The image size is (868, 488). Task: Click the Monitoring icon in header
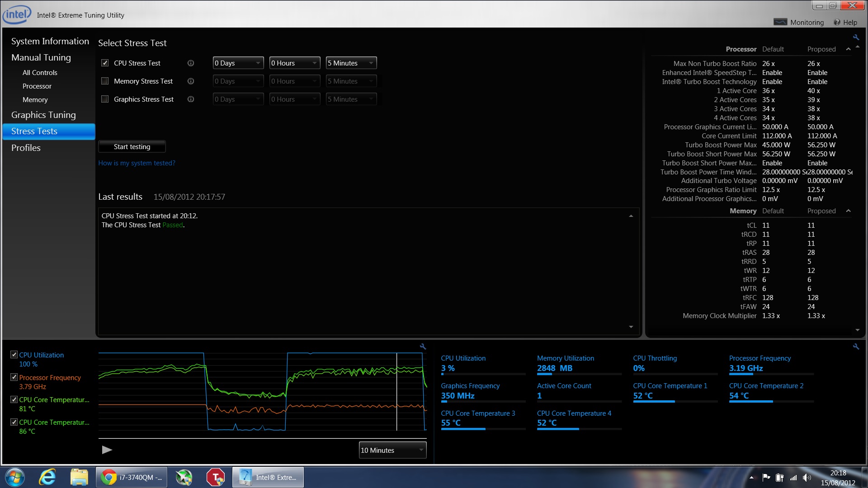coord(780,22)
